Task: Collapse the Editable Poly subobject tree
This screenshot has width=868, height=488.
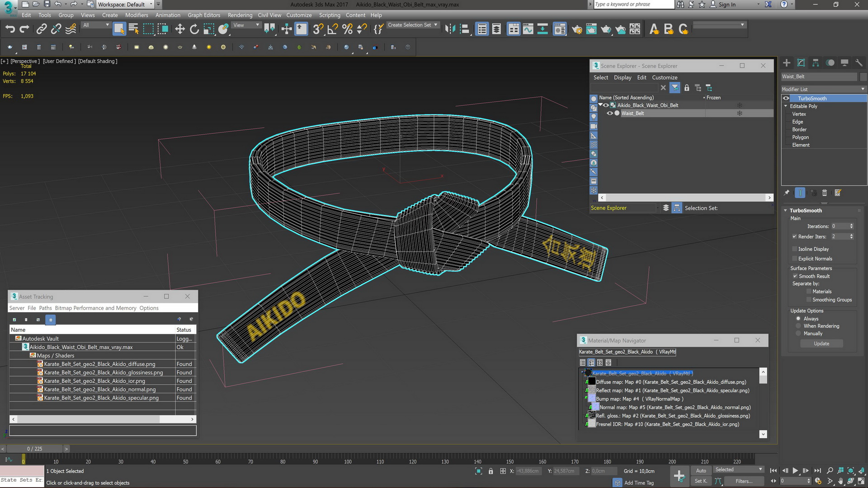Action: tap(786, 106)
